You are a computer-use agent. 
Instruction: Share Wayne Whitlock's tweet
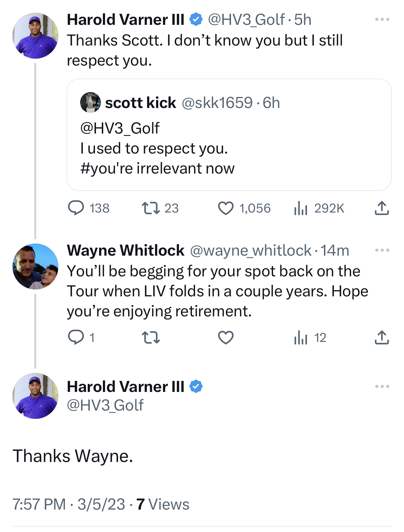[x=382, y=337]
